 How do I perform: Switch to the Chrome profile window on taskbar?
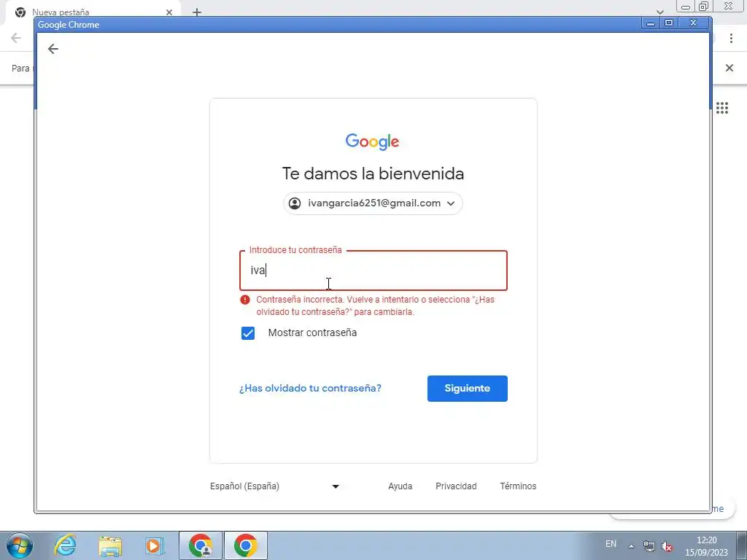201,545
